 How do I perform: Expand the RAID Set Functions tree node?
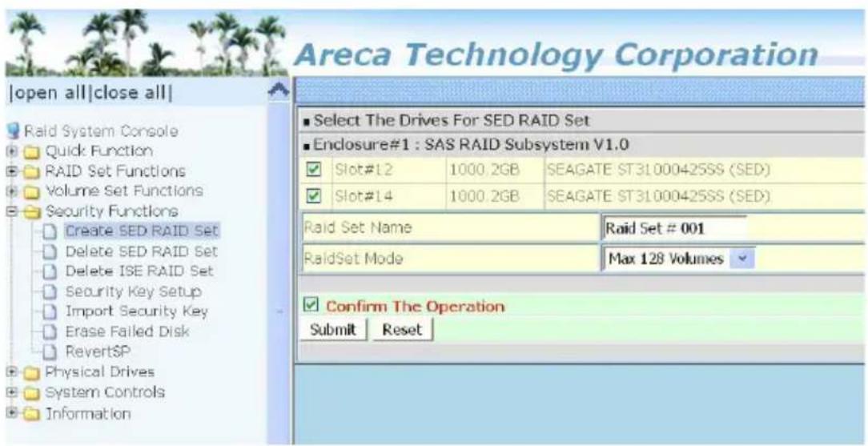12,171
